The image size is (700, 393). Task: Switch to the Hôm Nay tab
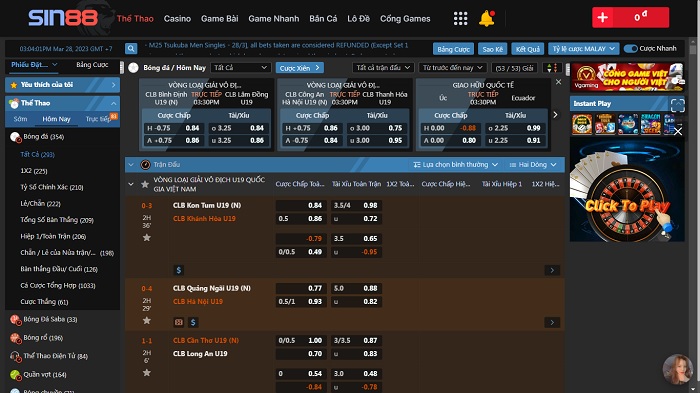[x=56, y=119]
